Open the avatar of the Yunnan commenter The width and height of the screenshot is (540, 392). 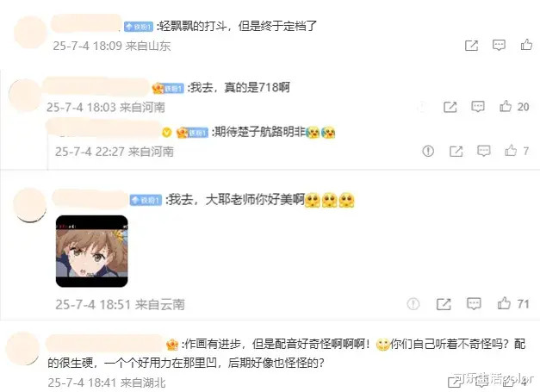click(x=30, y=205)
